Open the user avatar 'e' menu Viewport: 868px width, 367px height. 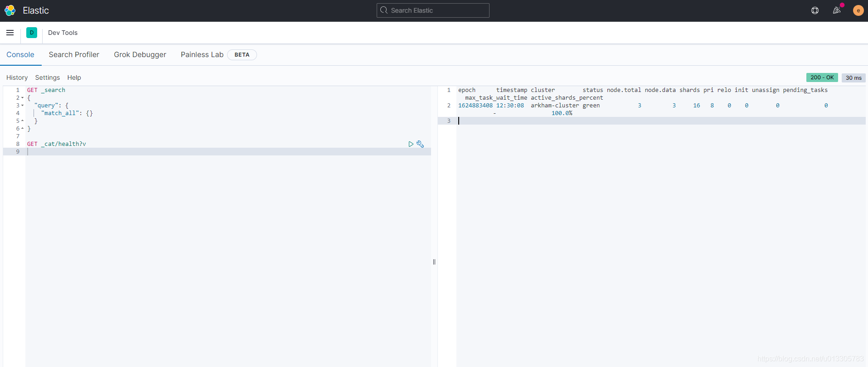click(x=858, y=10)
